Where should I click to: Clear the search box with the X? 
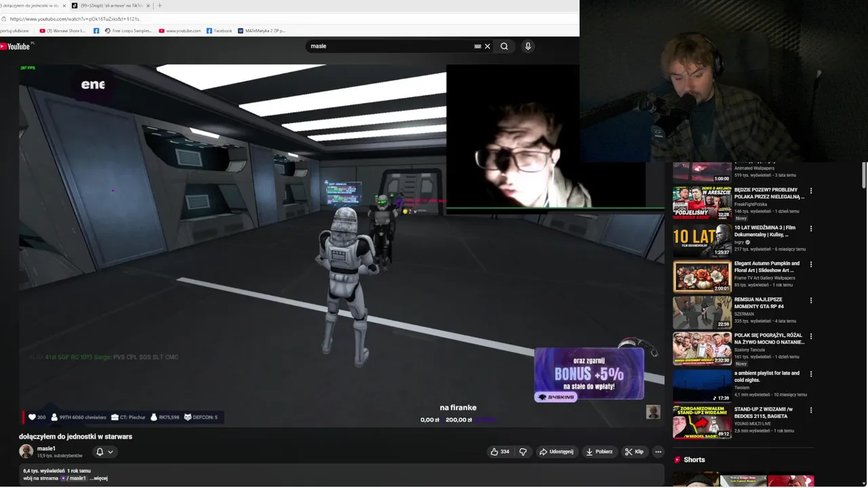(487, 46)
